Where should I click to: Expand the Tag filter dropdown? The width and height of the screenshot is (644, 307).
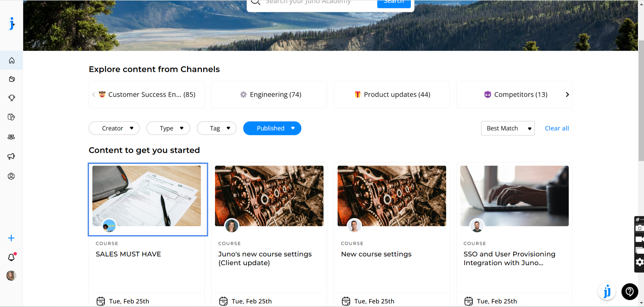point(217,128)
